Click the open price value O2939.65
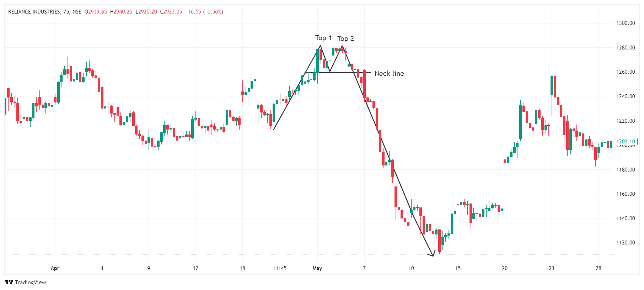Screen dimensions: 644x290 [96, 12]
